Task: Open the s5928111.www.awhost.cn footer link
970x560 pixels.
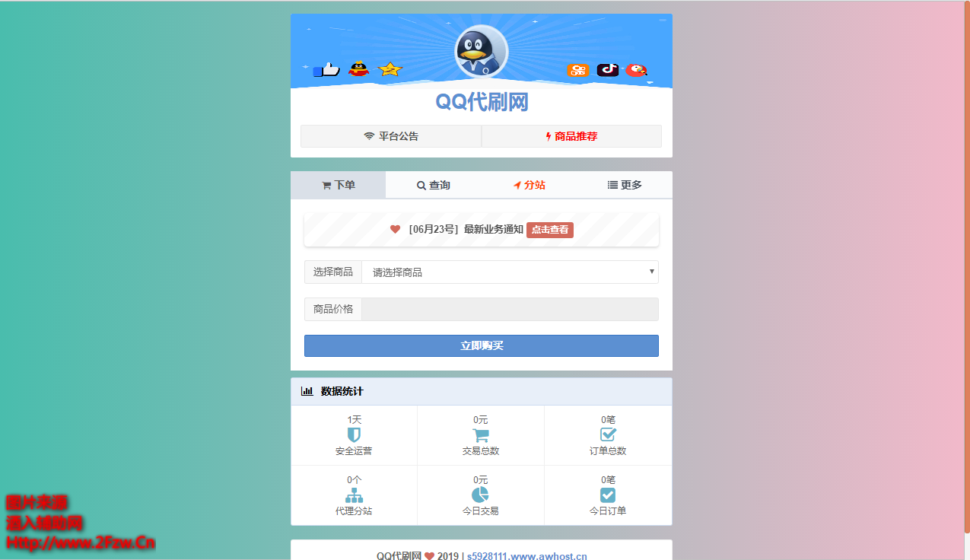Action: [x=526, y=556]
